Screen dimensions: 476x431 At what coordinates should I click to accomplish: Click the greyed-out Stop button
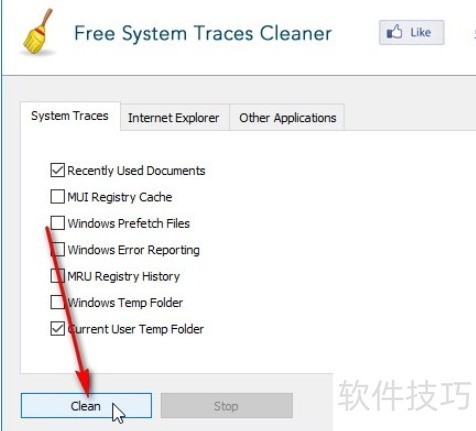click(227, 406)
